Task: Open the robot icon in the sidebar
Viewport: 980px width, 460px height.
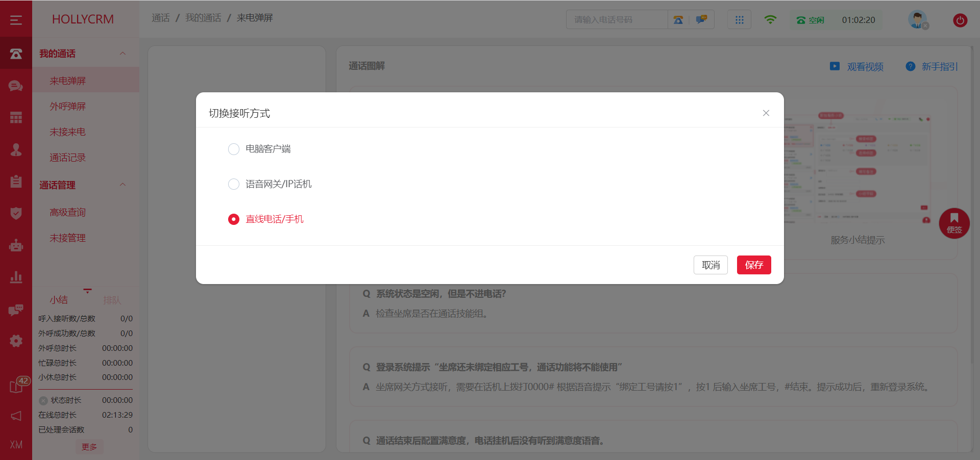Action: click(16, 246)
